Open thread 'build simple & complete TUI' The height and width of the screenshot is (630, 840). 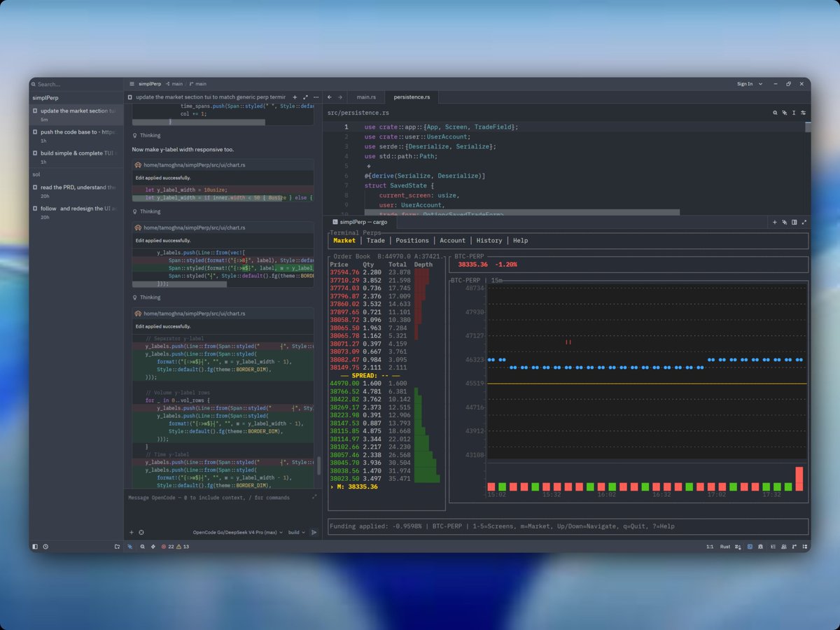pyautogui.click(x=76, y=157)
